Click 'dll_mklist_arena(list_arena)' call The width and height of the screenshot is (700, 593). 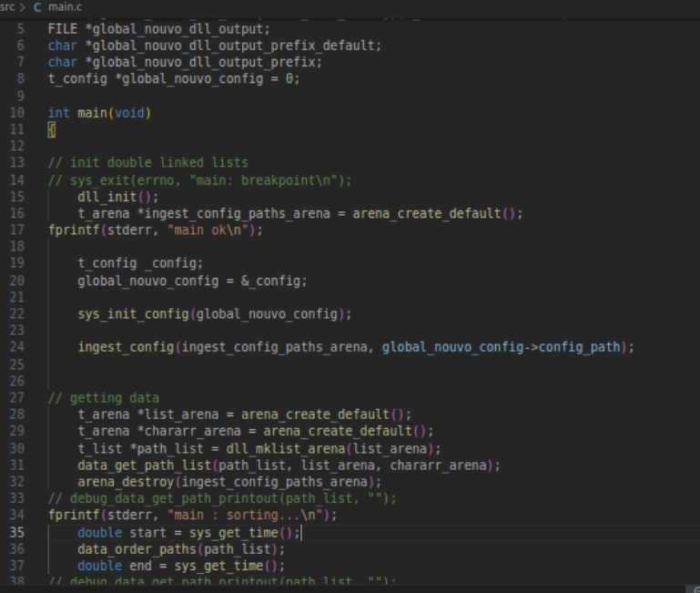[x=330, y=449]
